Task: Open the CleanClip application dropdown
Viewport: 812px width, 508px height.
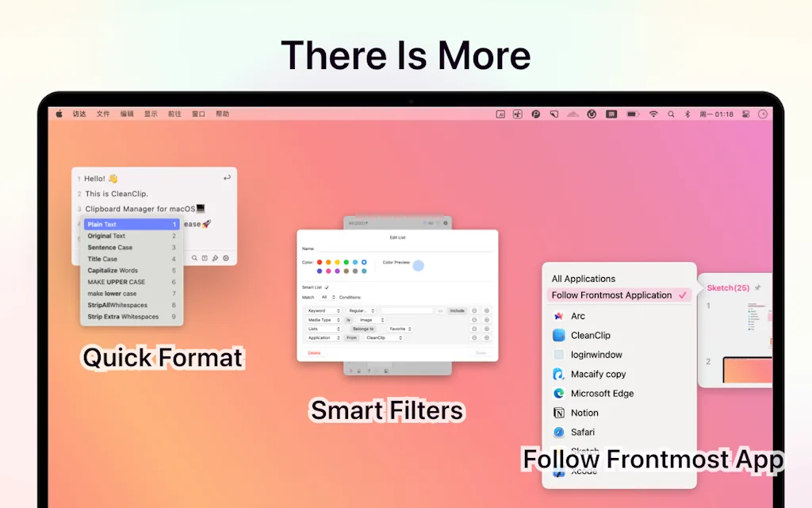Action: click(x=384, y=337)
